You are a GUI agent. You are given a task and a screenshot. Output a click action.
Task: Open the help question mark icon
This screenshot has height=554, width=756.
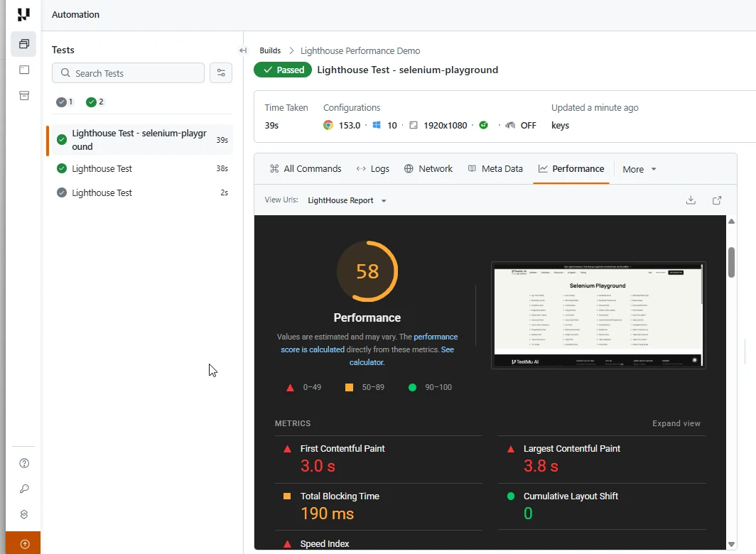[24, 463]
